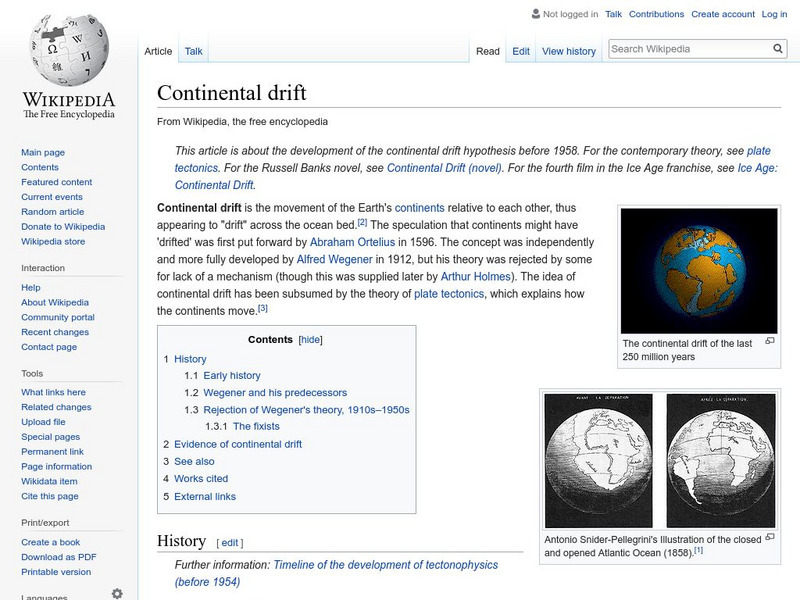Open Current events
This screenshot has height=600, width=800.
point(52,196)
